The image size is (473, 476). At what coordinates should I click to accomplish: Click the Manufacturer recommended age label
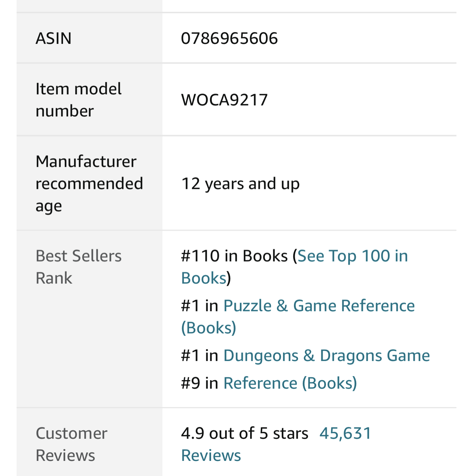89,183
